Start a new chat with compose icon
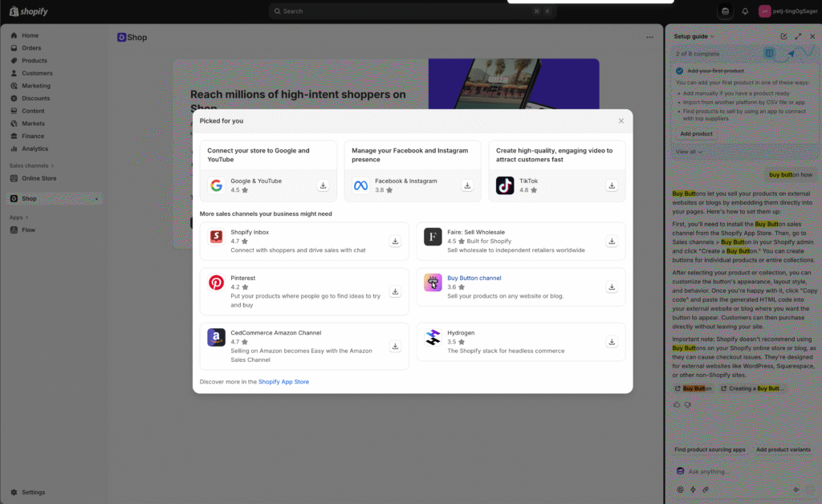 (x=783, y=36)
